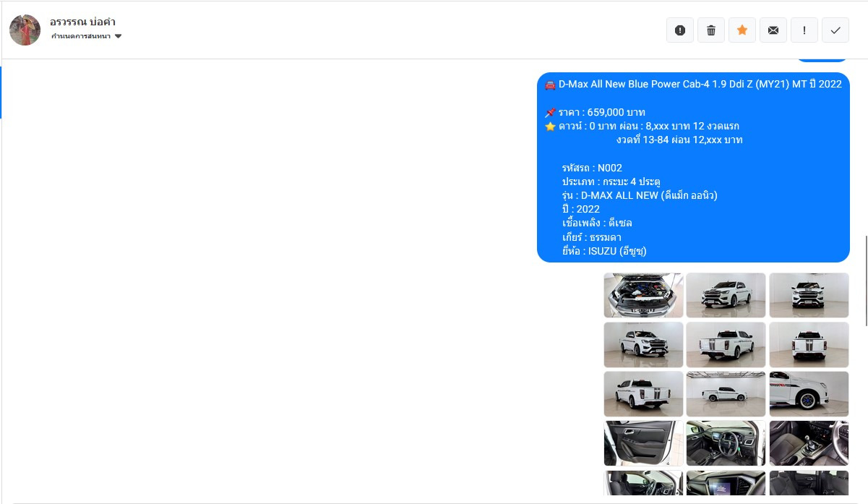
Task: Toggle the orange star follow-up icon
Action: tap(742, 30)
